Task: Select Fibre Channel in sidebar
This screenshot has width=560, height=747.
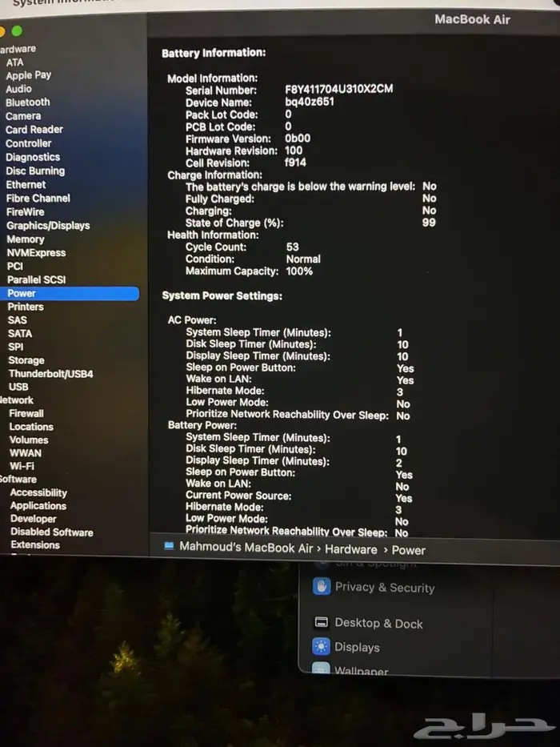Action: pyautogui.click(x=38, y=199)
